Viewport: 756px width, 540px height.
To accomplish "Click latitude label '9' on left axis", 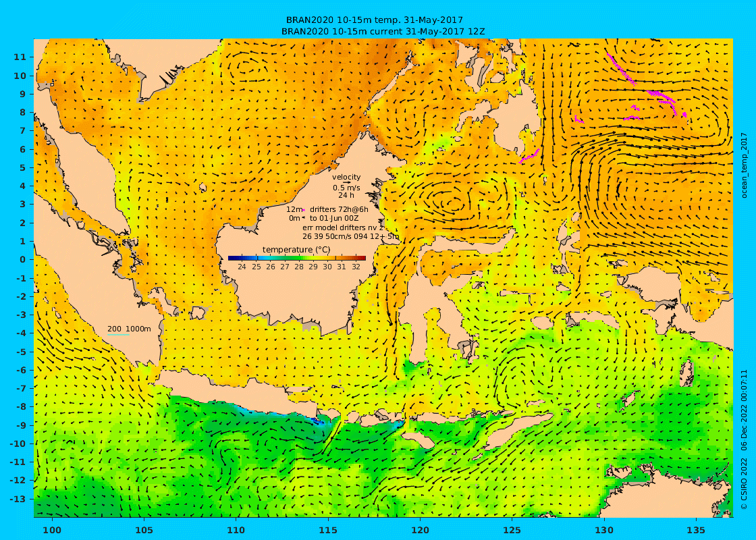I will coord(23,94).
